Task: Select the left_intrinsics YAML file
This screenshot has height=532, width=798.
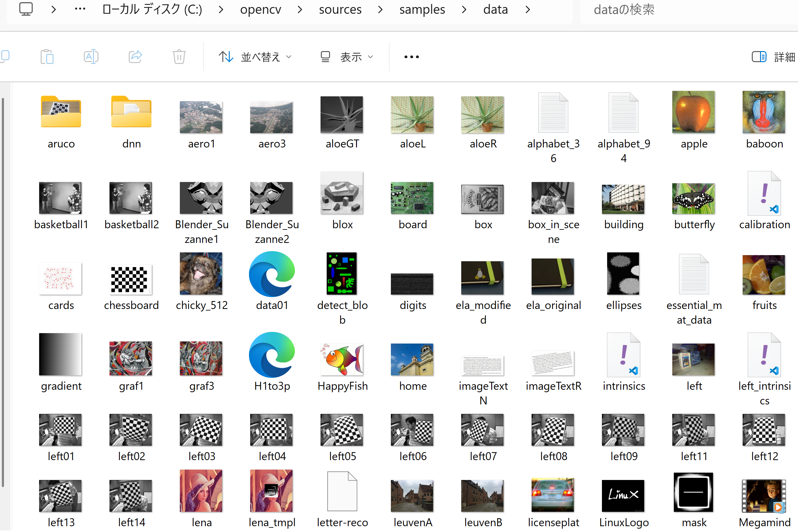Action: 764,355
